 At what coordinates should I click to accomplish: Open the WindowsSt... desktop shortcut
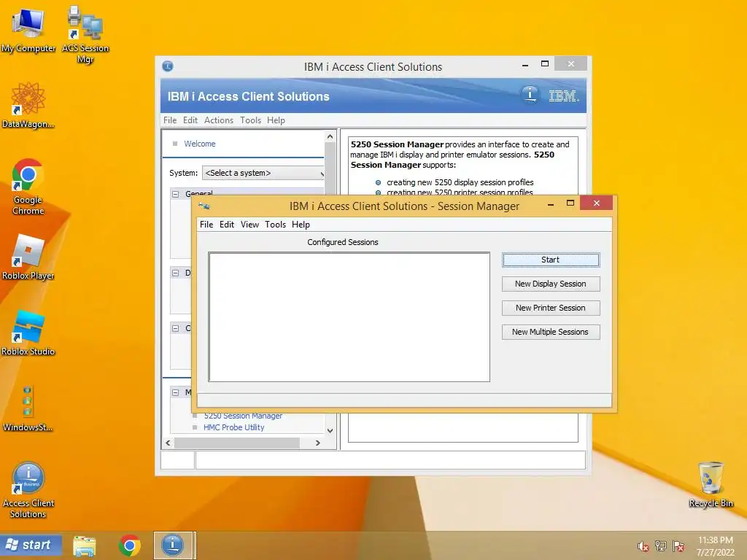(28, 408)
